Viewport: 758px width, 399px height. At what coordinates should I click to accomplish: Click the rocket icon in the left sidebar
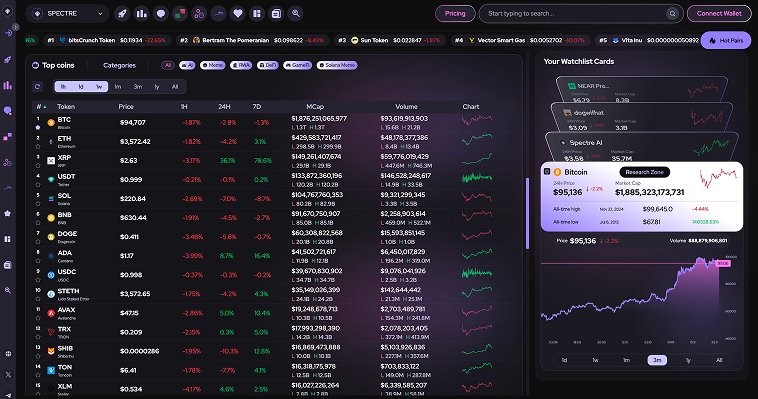[x=8, y=59]
